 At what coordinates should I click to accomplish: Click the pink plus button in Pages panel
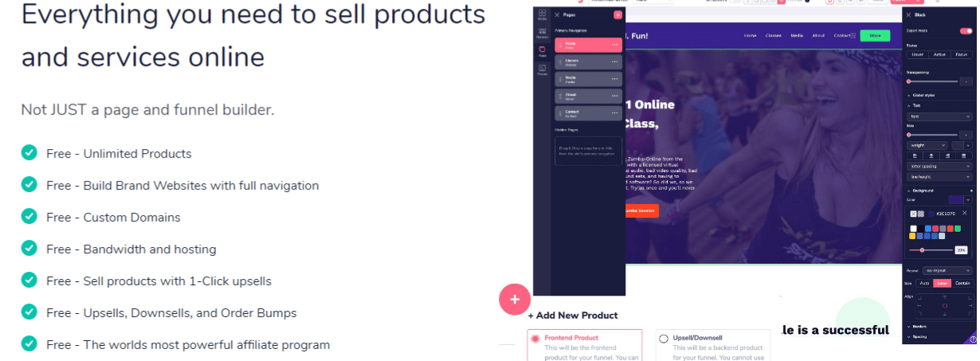(617, 15)
